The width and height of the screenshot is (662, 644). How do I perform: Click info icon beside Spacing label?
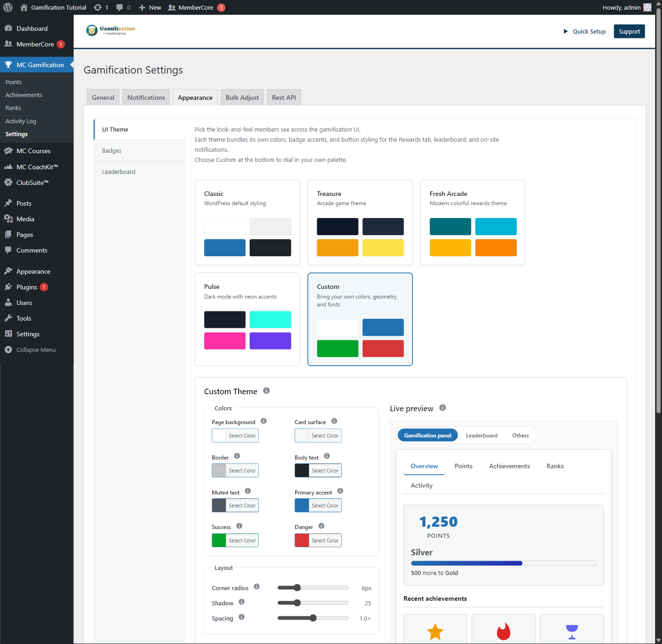(x=241, y=617)
